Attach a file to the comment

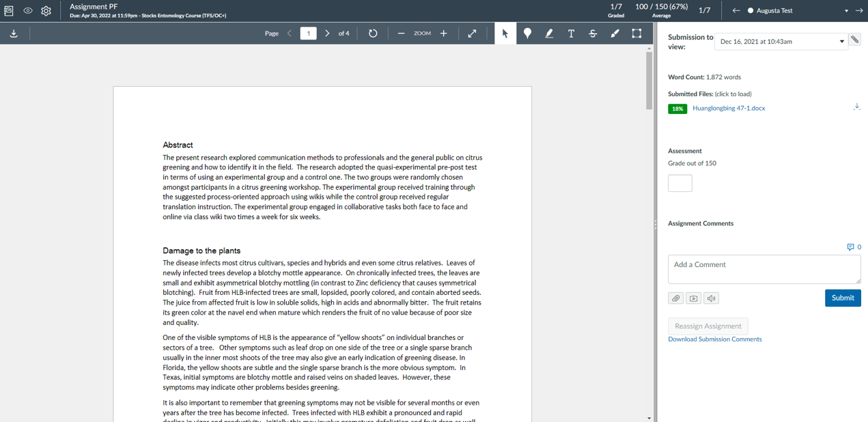pos(675,298)
